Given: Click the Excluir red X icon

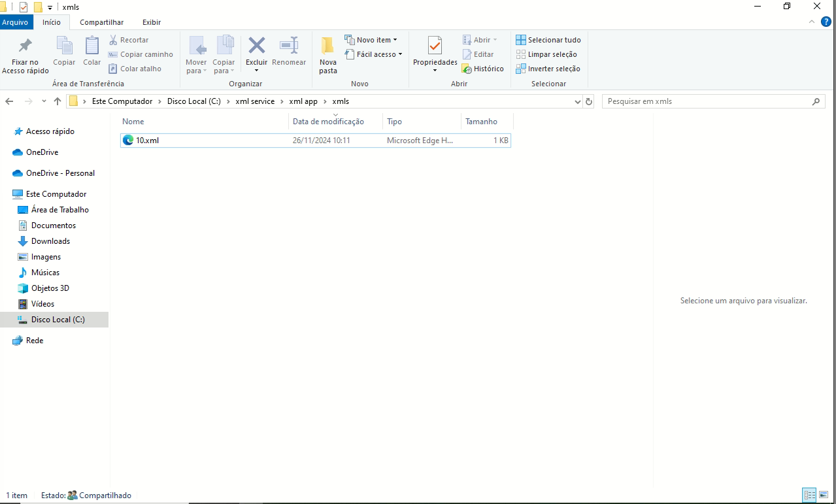Looking at the screenshot, I should (x=256, y=46).
